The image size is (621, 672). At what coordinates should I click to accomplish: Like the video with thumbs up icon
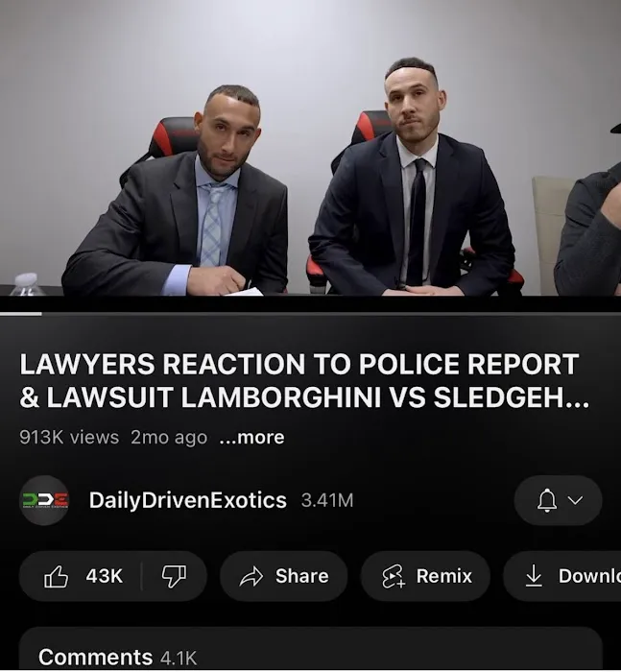pyautogui.click(x=56, y=576)
